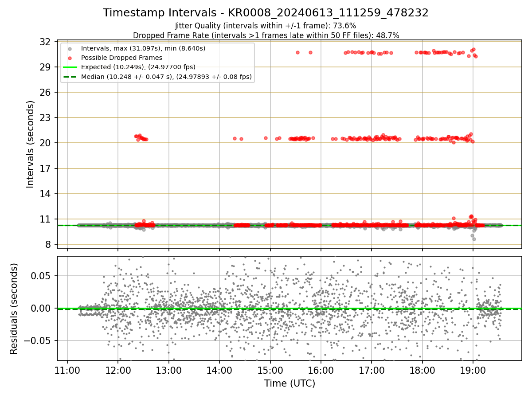Click the 32 tick label on the intervals axis
The width and height of the screenshot is (532, 399).
[46, 42]
